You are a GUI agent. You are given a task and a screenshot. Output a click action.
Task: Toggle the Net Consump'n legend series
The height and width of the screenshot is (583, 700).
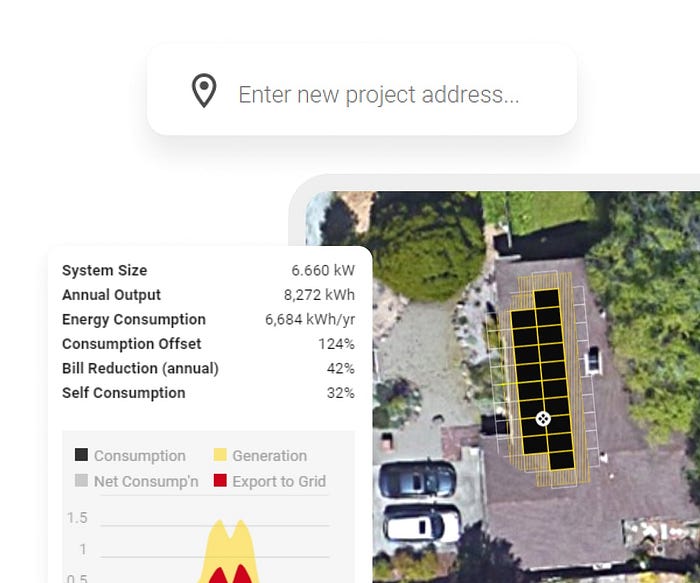[137, 481]
